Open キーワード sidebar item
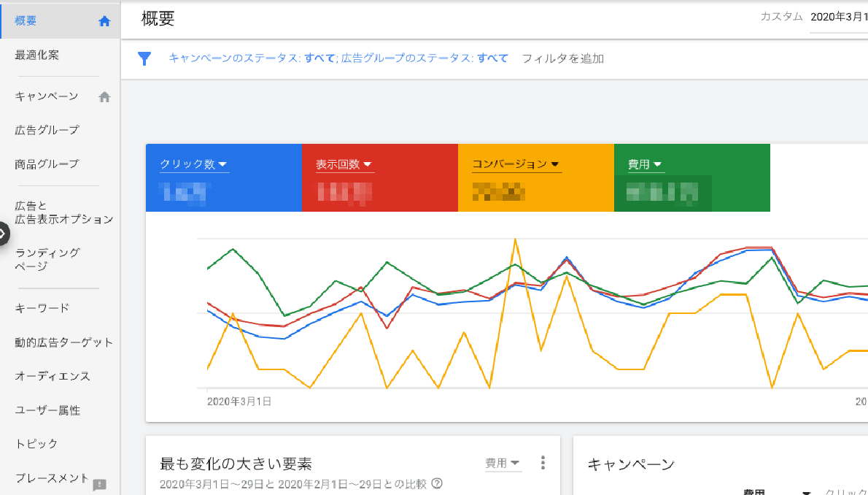The height and width of the screenshot is (495, 868). tap(42, 307)
